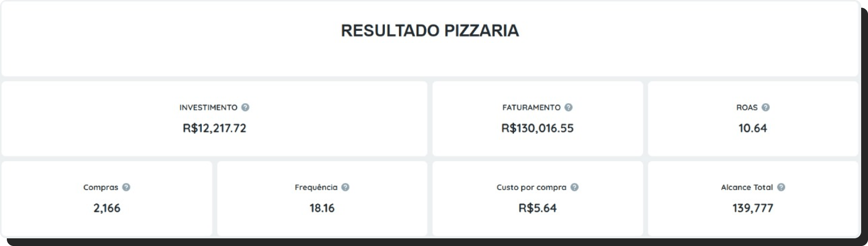Select the purchases count 2,166

107,208
